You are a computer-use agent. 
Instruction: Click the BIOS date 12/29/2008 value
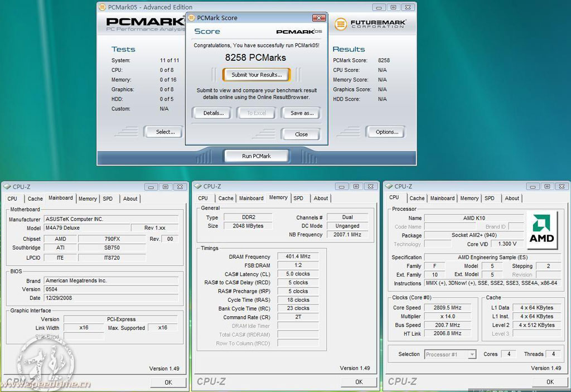click(x=111, y=298)
